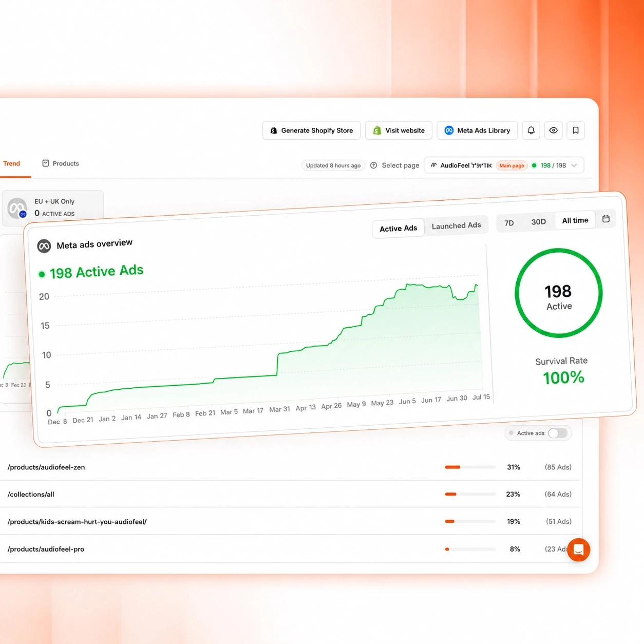Click the Survival Rate 100% value

point(563,377)
